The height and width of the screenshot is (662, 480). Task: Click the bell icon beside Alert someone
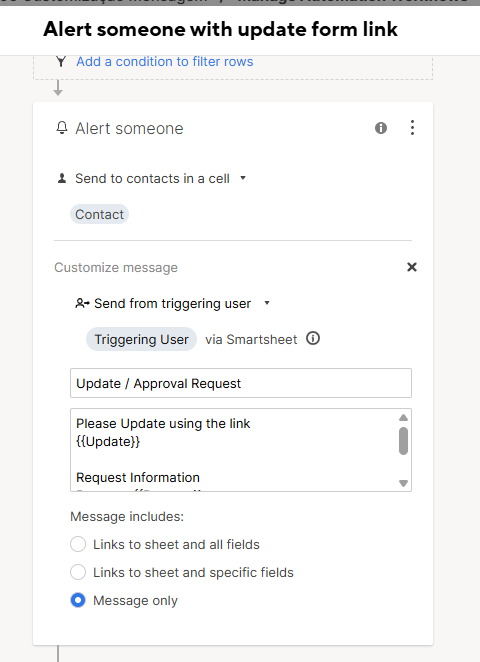pyautogui.click(x=62, y=128)
